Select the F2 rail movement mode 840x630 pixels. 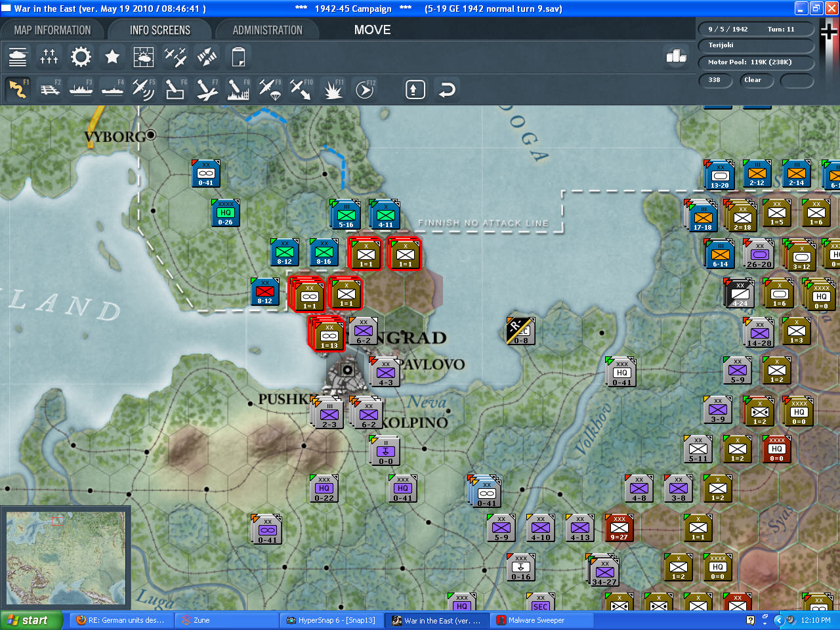tap(49, 89)
